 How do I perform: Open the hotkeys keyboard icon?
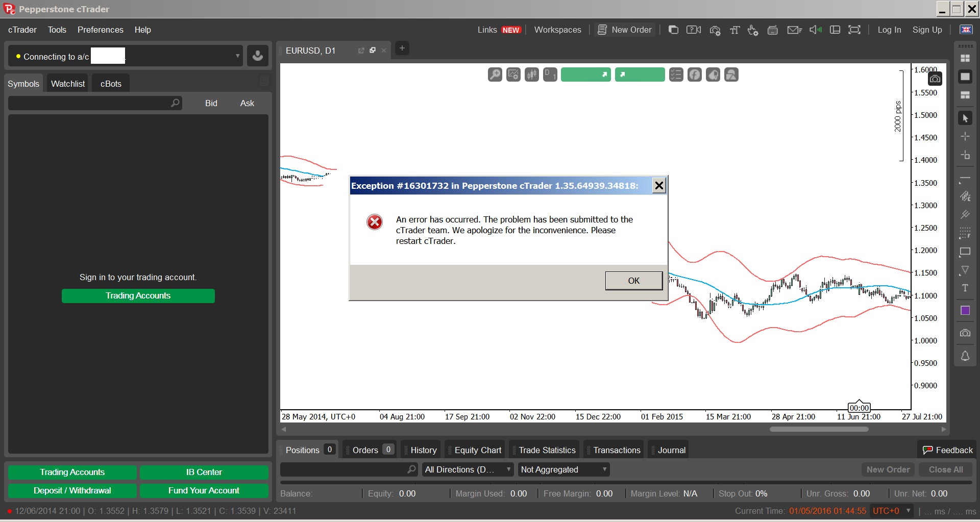point(773,30)
